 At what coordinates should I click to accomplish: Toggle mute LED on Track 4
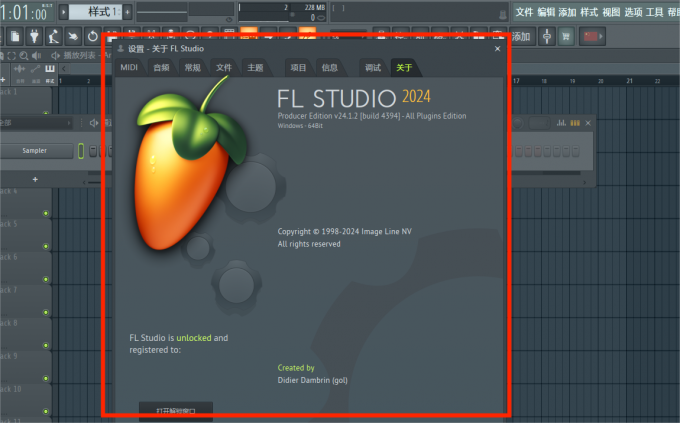pyautogui.click(x=46, y=213)
